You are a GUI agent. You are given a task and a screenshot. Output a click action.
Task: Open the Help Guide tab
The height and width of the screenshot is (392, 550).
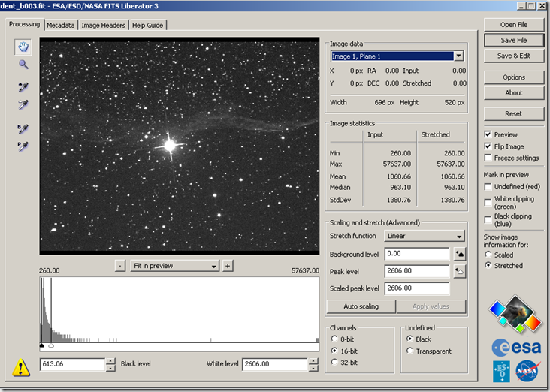coord(147,26)
